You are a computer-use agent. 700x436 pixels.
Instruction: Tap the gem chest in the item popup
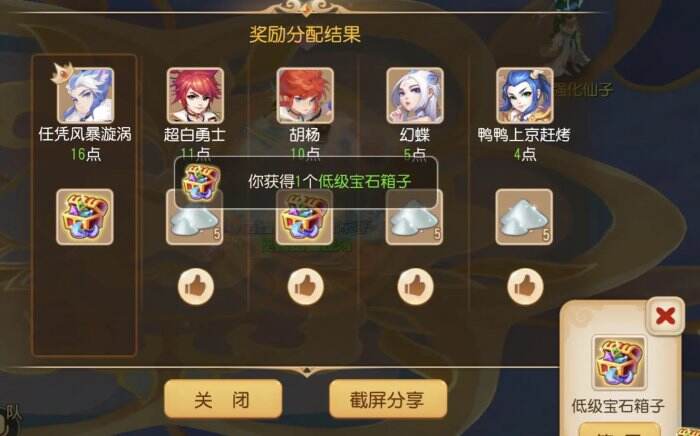pyautogui.click(x=619, y=363)
